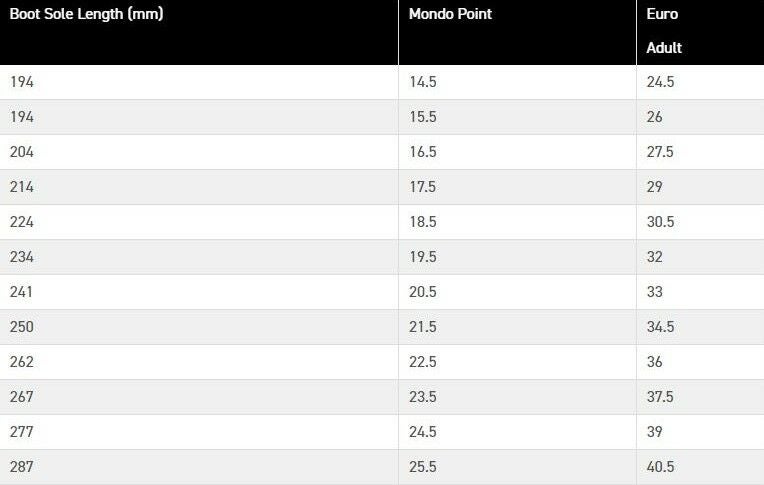Select Mondo Point value 14.5
This screenshot has width=764, height=485.
tap(422, 82)
